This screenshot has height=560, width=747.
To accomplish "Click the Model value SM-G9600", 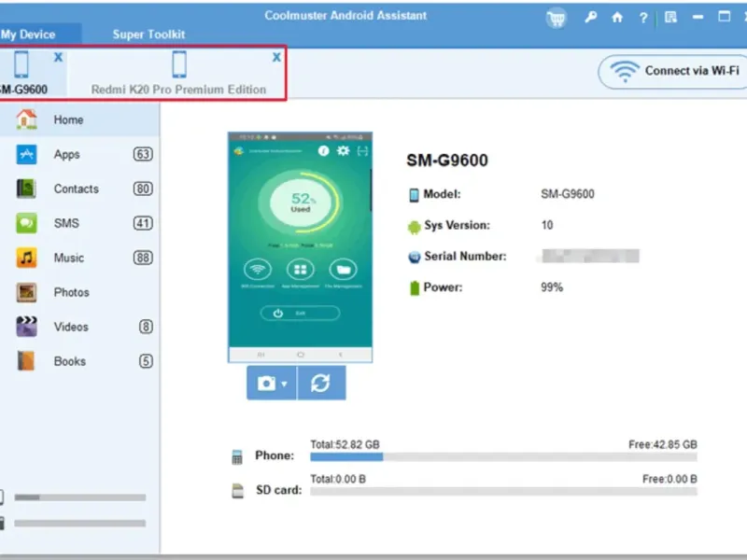I will [x=568, y=194].
